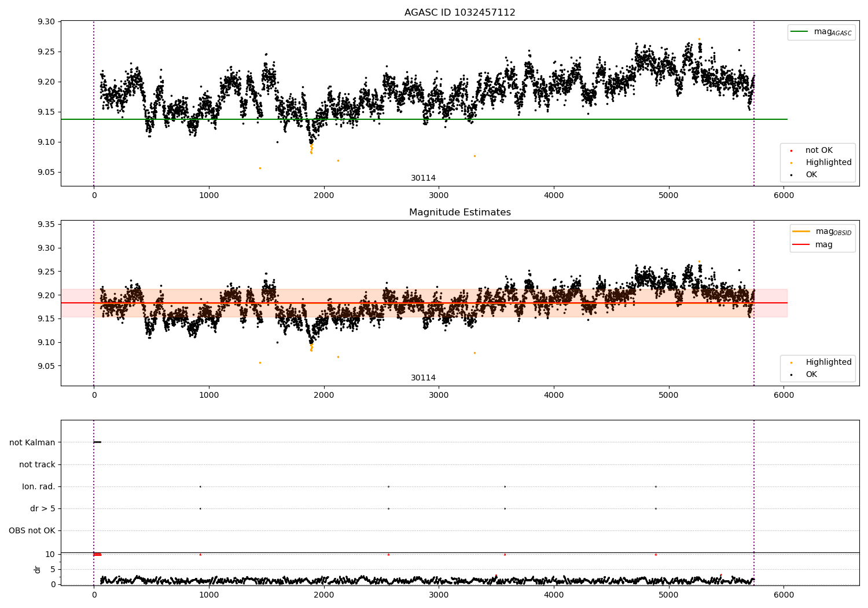Click the 9.30 y-axis tick in AGASC ID plot
Screen dimensions: 868x608
tap(46, 21)
